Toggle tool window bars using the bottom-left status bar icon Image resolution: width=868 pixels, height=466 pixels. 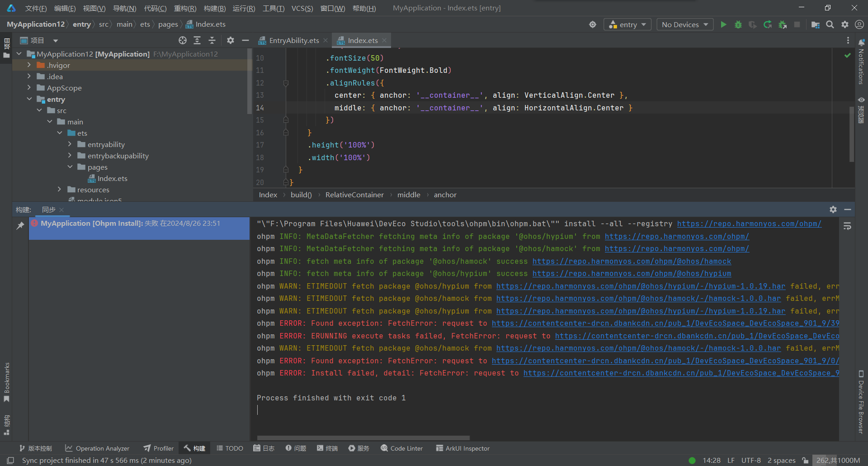pyautogui.click(x=10, y=460)
